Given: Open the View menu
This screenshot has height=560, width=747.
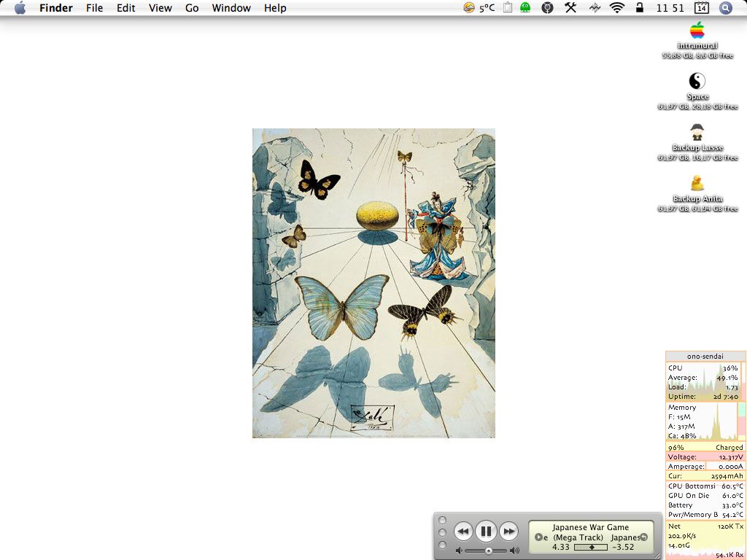Looking at the screenshot, I should click(x=160, y=8).
